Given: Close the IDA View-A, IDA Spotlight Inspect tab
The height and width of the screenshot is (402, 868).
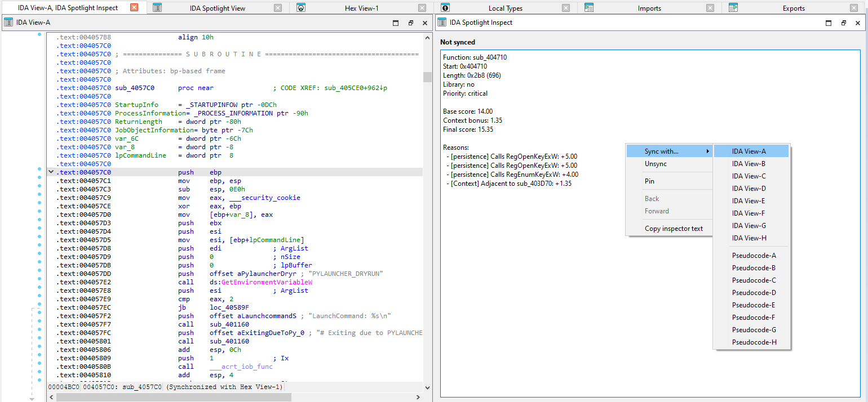Looking at the screenshot, I should [134, 8].
